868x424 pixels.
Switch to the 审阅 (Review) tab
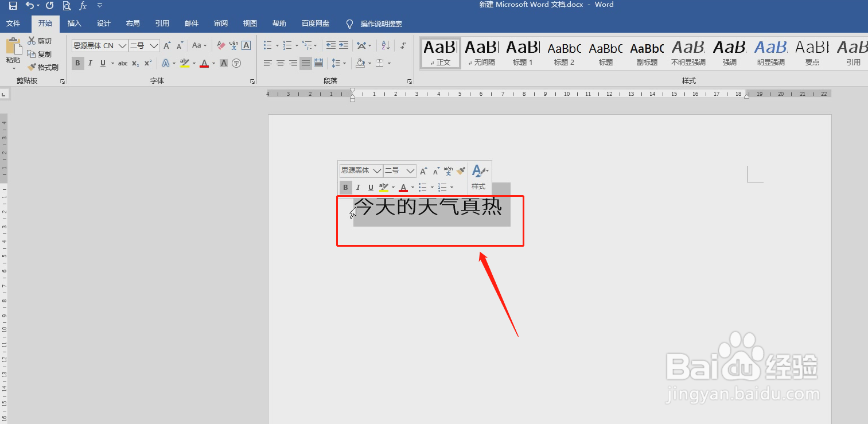pos(221,24)
